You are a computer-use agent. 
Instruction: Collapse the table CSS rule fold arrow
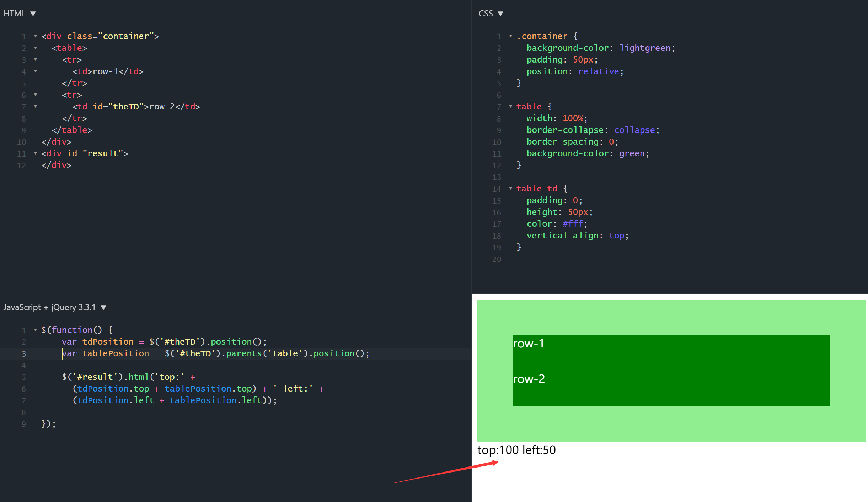[511, 107]
